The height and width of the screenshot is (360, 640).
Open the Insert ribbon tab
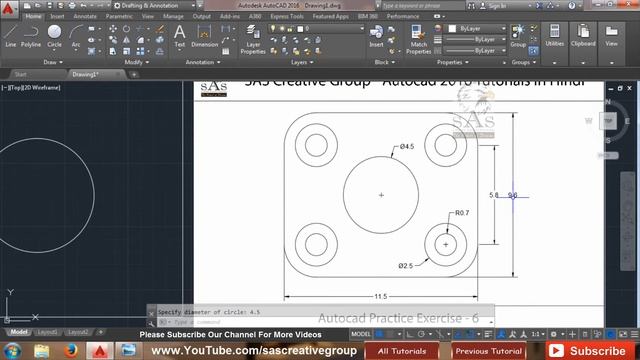coord(57,16)
